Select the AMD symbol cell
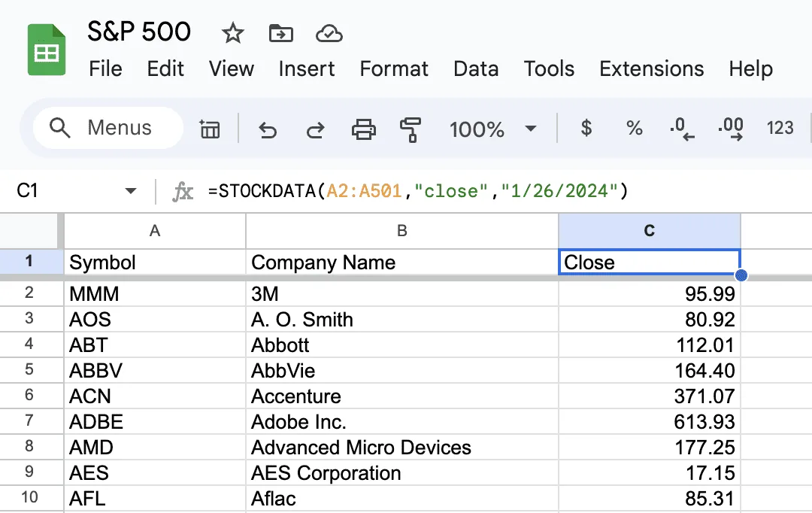Viewport: 812px width, 513px height. [x=154, y=448]
